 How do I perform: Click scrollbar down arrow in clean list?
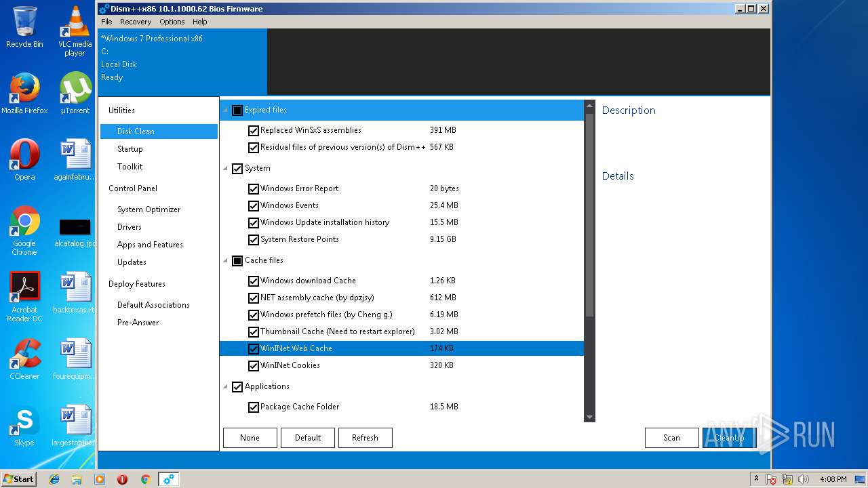589,417
